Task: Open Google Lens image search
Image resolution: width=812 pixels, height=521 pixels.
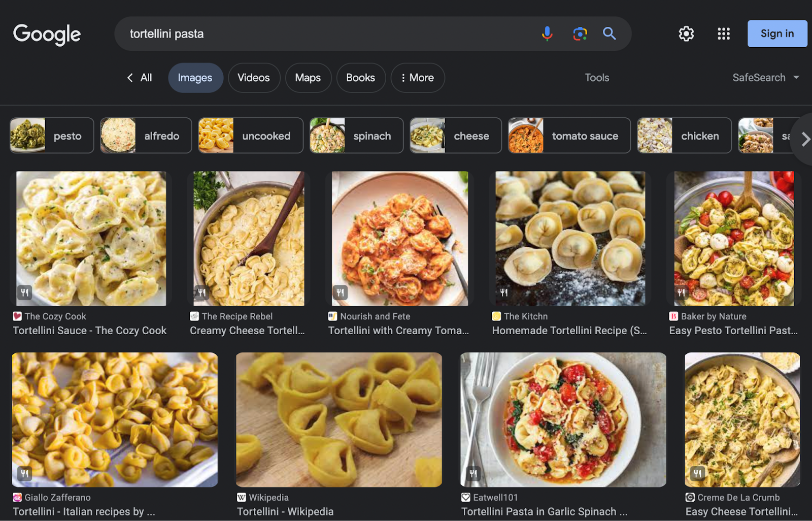Action: [x=580, y=34]
